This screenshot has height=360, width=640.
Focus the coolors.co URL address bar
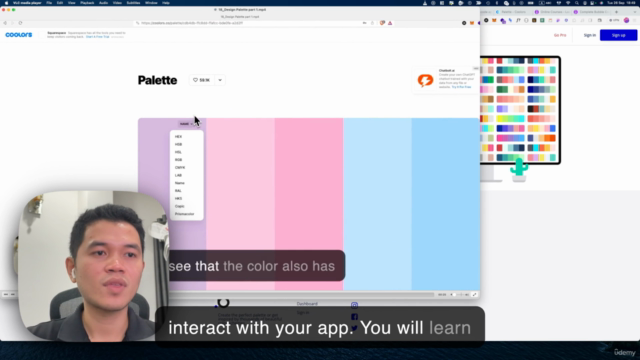249,23
